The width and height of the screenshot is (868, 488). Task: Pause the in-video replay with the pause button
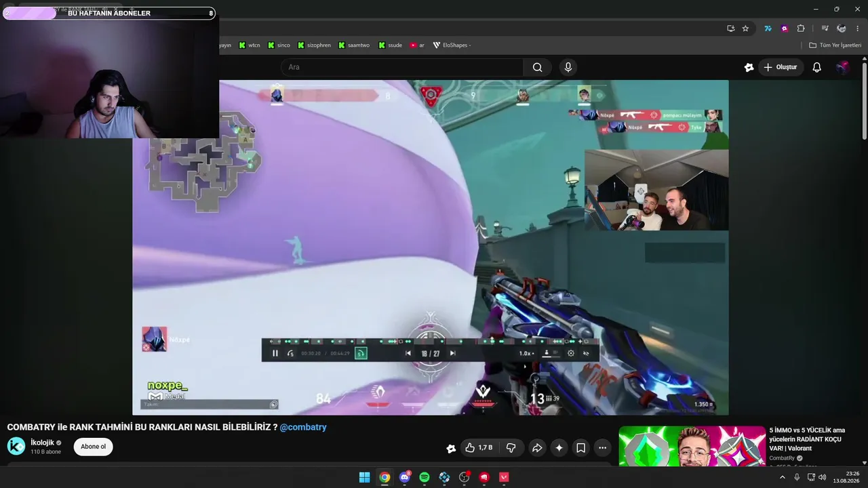(275, 353)
